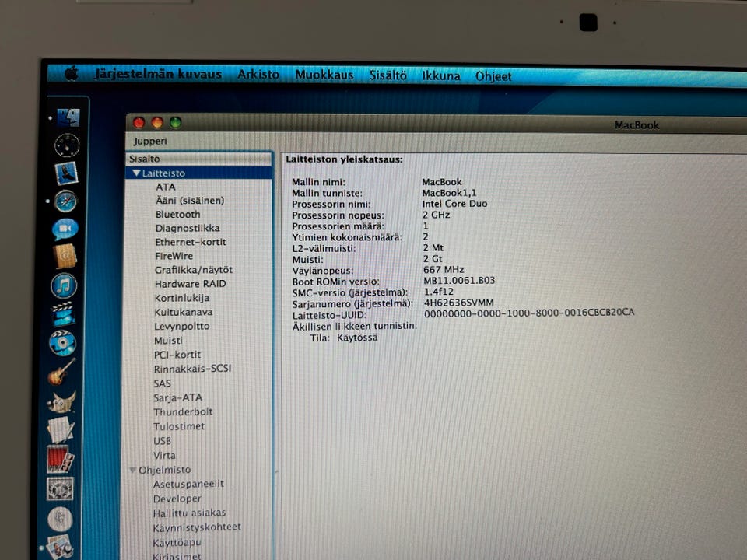Open the Dashboard gauge icon in the Dock

click(67, 145)
